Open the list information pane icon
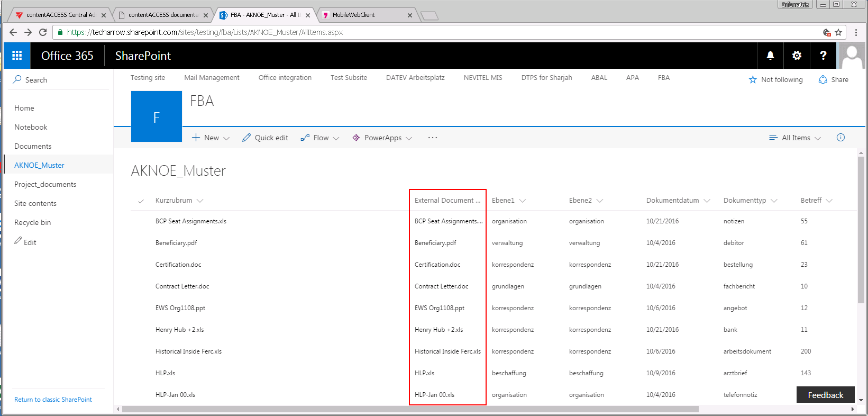 840,138
